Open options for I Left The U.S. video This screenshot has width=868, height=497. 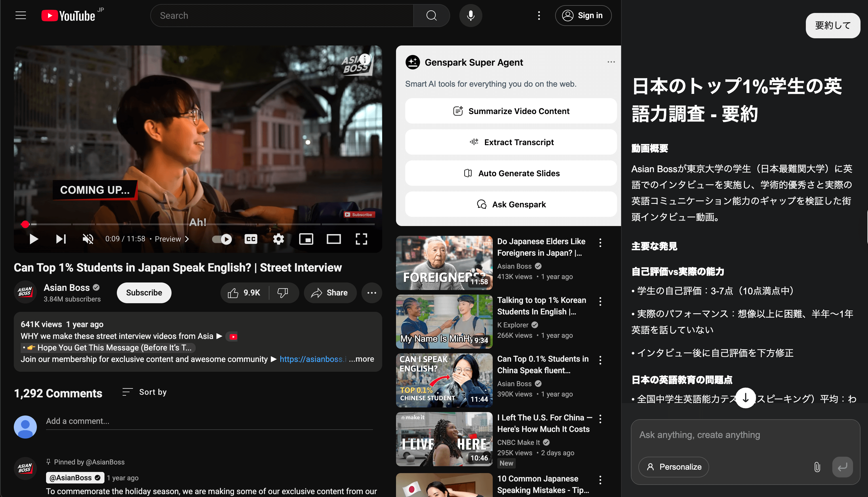[600, 419]
